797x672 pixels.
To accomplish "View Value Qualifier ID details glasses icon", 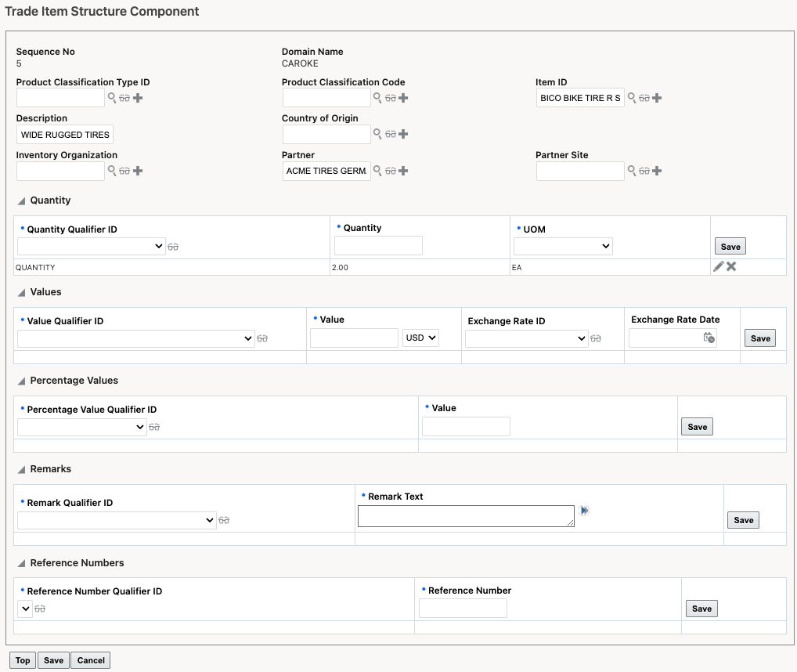I will click(262, 338).
